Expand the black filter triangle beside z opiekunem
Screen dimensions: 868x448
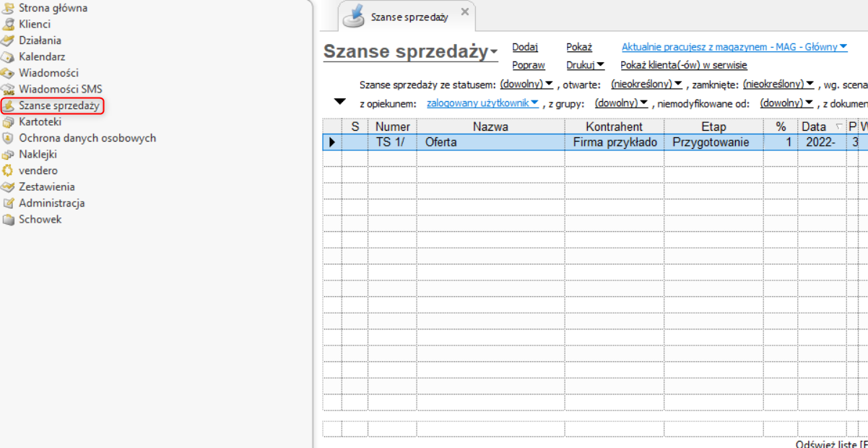[x=339, y=102]
